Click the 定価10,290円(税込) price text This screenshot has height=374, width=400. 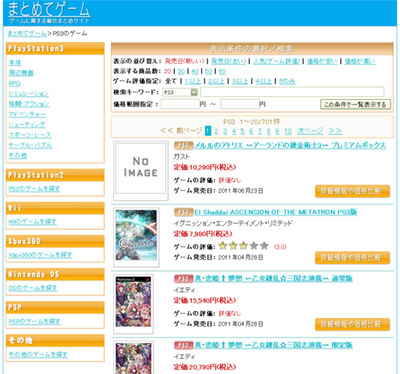tap(205, 167)
